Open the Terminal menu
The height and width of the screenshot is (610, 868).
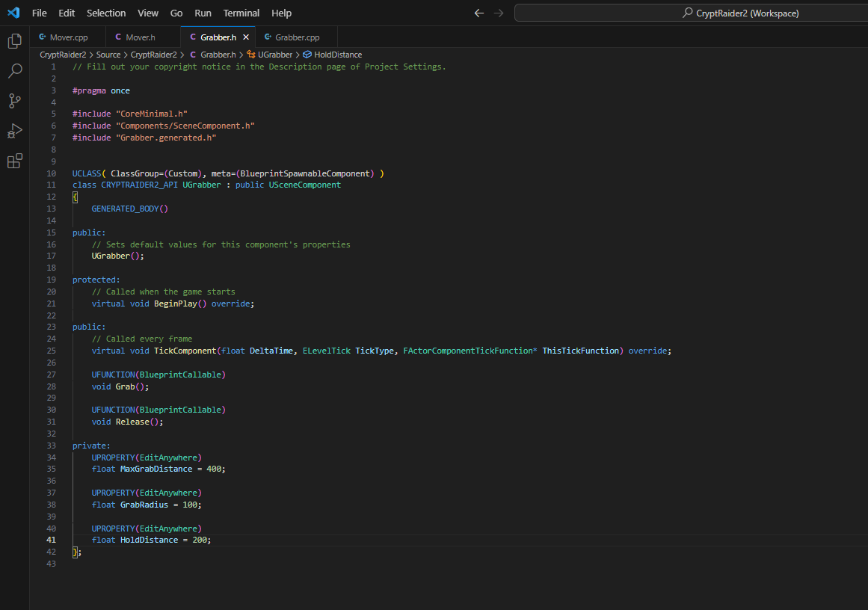241,13
